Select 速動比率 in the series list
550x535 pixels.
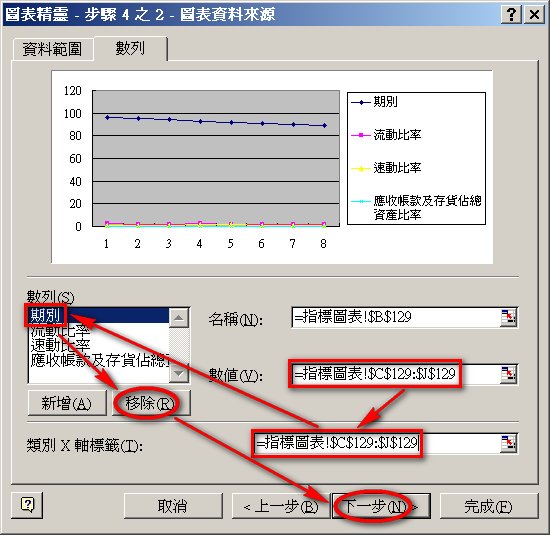[x=98, y=345]
